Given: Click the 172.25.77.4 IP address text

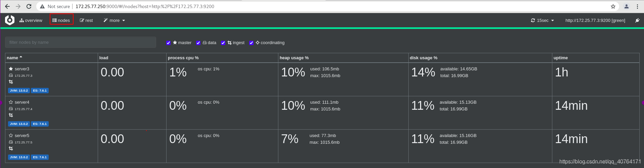Looking at the screenshot, I should pos(24,109).
